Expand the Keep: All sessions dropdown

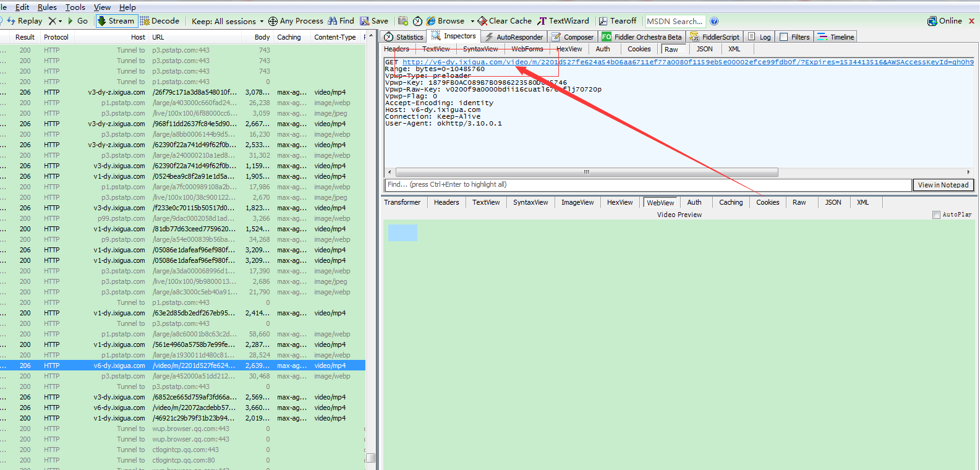tap(262, 22)
